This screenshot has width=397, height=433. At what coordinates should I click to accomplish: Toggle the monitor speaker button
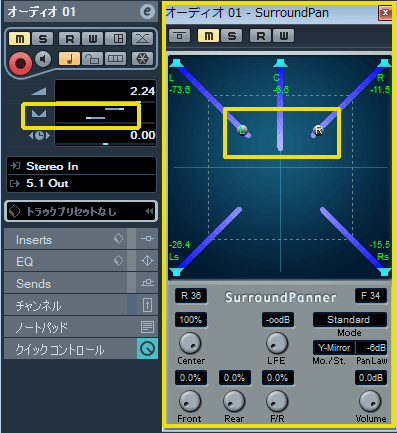click(43, 59)
